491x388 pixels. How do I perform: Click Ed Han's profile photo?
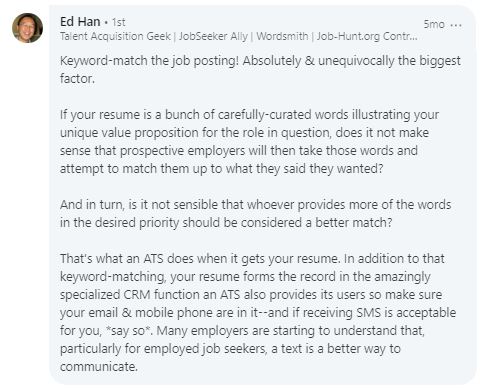tap(27, 28)
